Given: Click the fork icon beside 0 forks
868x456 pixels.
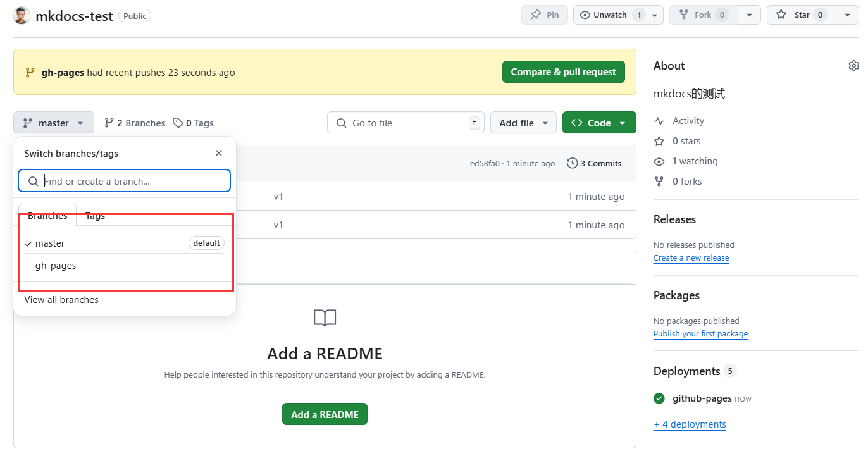Looking at the screenshot, I should (659, 182).
